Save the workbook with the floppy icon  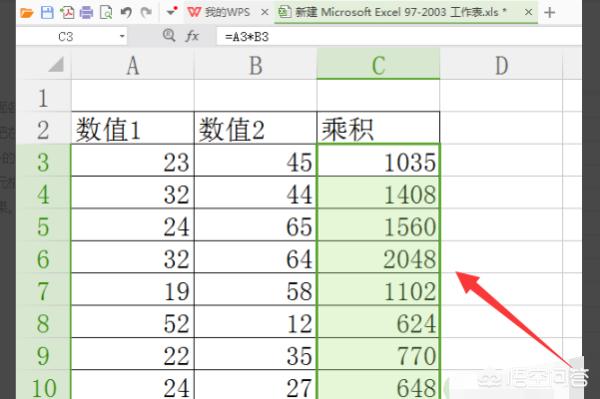pyautogui.click(x=47, y=13)
